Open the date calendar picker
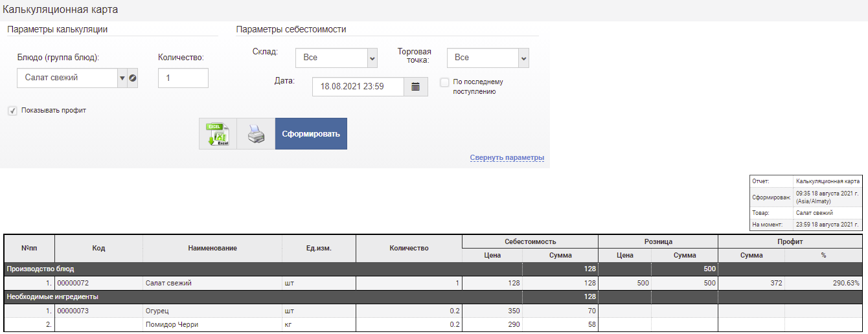Image resolution: width=868 pixels, height=334 pixels. click(416, 87)
